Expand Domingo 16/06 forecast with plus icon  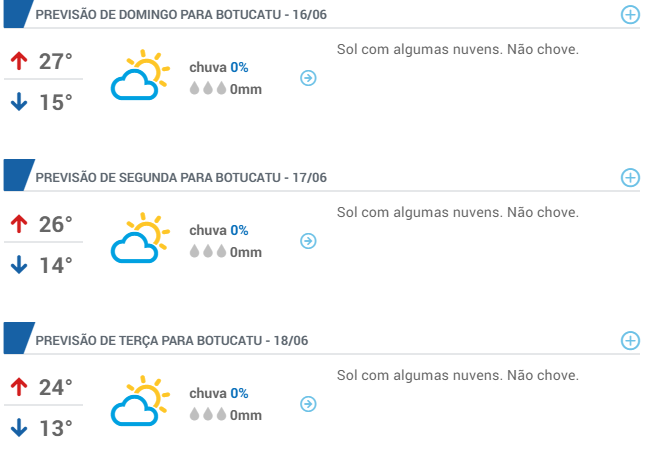pyautogui.click(x=630, y=15)
